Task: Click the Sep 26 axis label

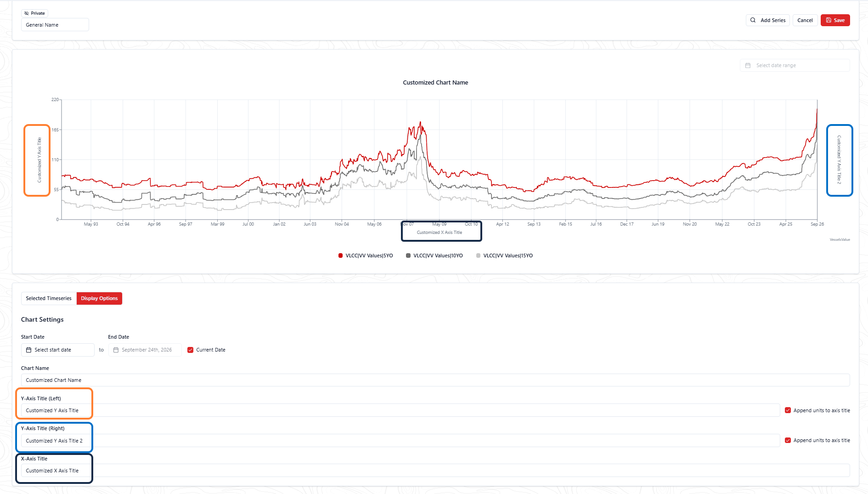Action: (x=817, y=224)
